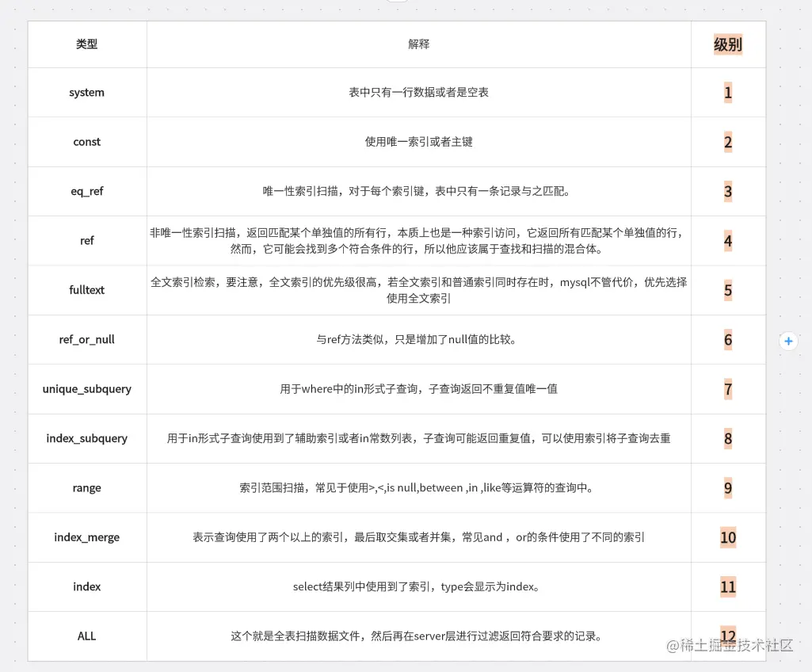Click the 稀土掘金技术社区 watermark logo
This screenshot has width=812, height=672.
[x=729, y=647]
